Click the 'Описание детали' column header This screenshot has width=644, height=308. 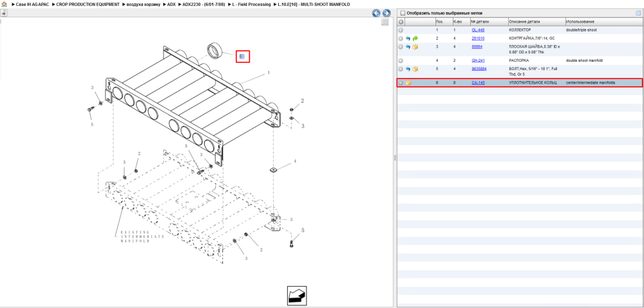[x=536, y=21]
